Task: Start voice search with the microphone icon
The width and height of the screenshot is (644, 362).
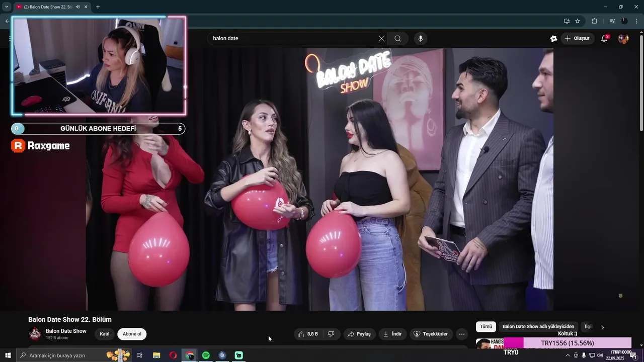Action: tap(421, 39)
